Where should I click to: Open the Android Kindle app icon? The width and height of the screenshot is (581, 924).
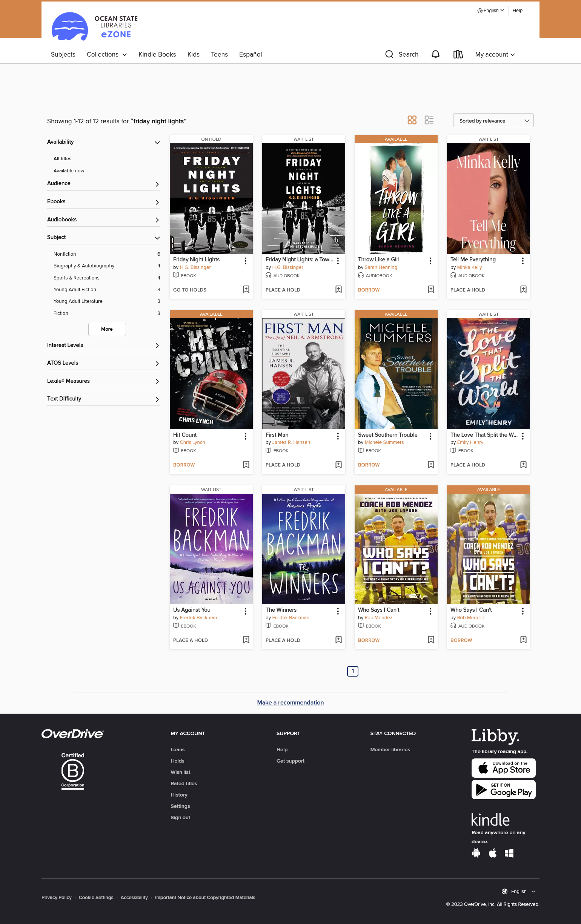click(x=476, y=853)
